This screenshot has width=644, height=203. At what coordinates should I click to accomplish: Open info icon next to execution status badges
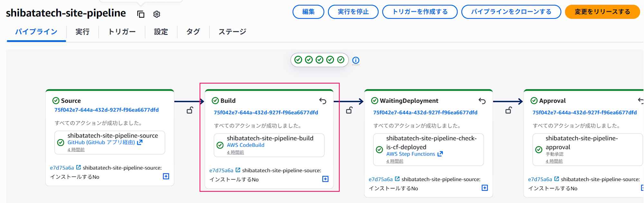pyautogui.click(x=355, y=60)
